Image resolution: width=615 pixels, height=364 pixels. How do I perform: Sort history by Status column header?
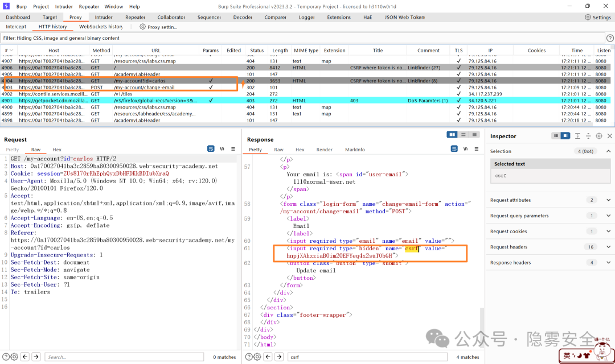point(257,50)
